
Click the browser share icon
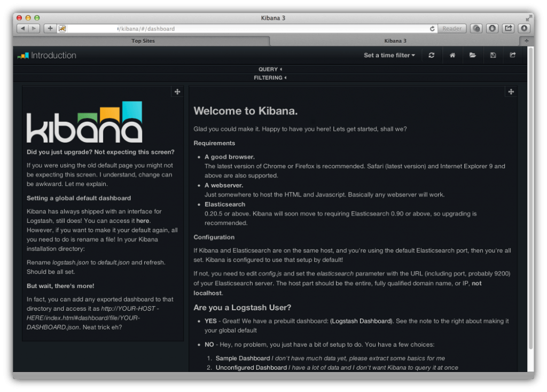point(508,28)
